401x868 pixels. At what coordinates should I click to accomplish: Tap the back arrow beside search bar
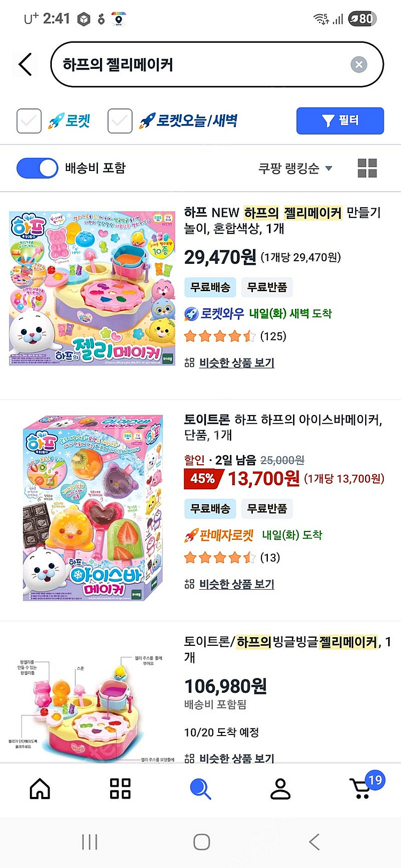tap(25, 65)
